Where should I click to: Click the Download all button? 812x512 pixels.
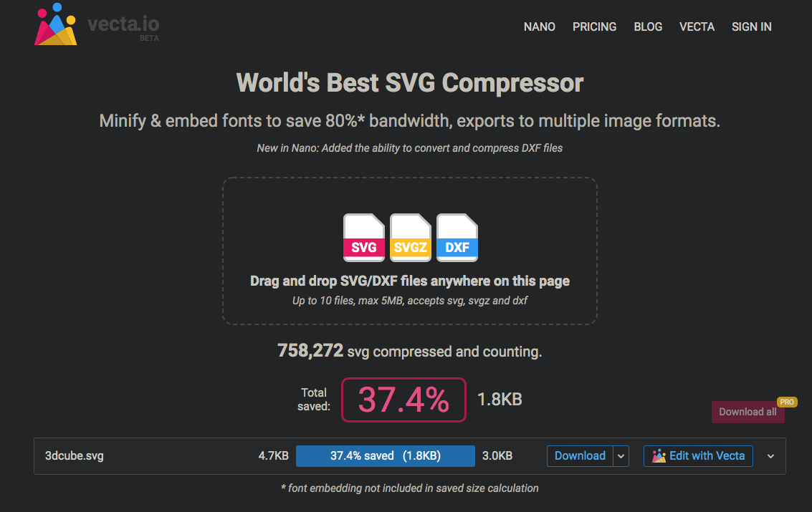point(747,412)
